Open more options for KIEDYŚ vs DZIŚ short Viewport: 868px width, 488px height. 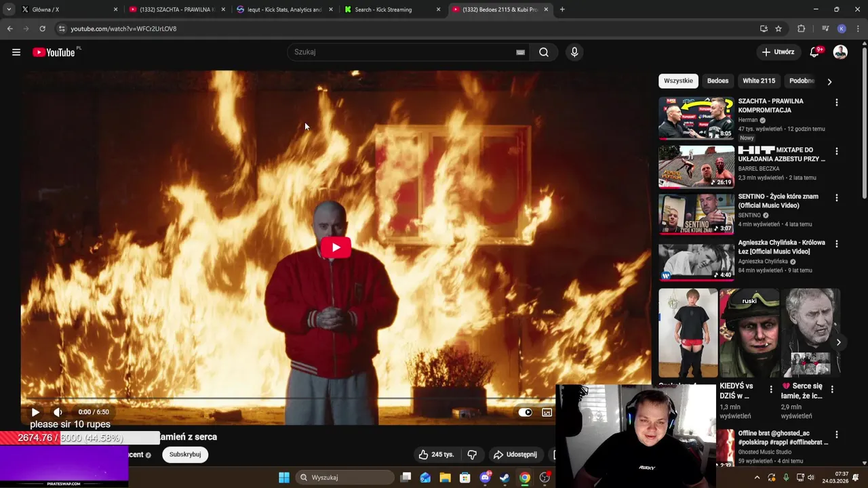[x=771, y=389]
